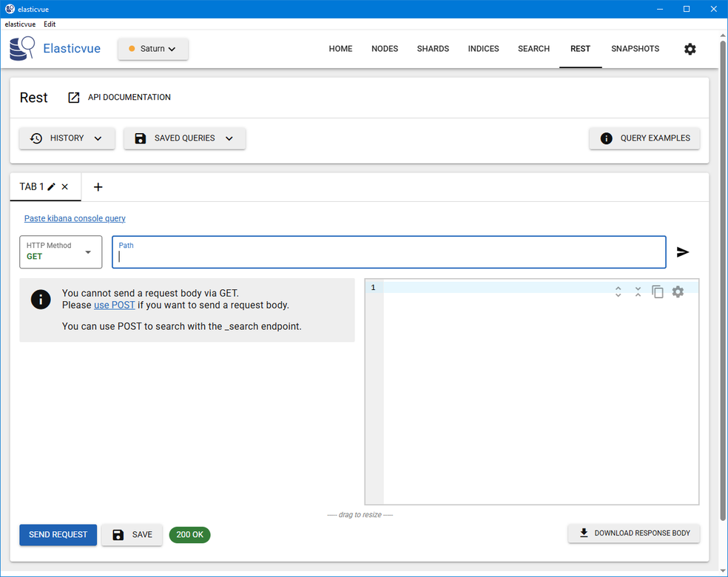Rename TAB 1 with pencil icon

(52, 186)
